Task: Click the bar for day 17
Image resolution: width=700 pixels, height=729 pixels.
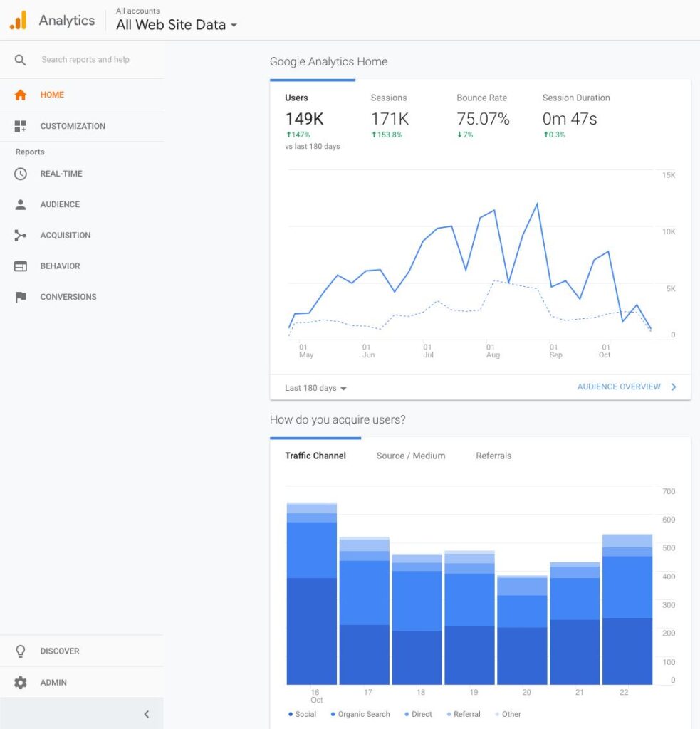Action: point(364,611)
